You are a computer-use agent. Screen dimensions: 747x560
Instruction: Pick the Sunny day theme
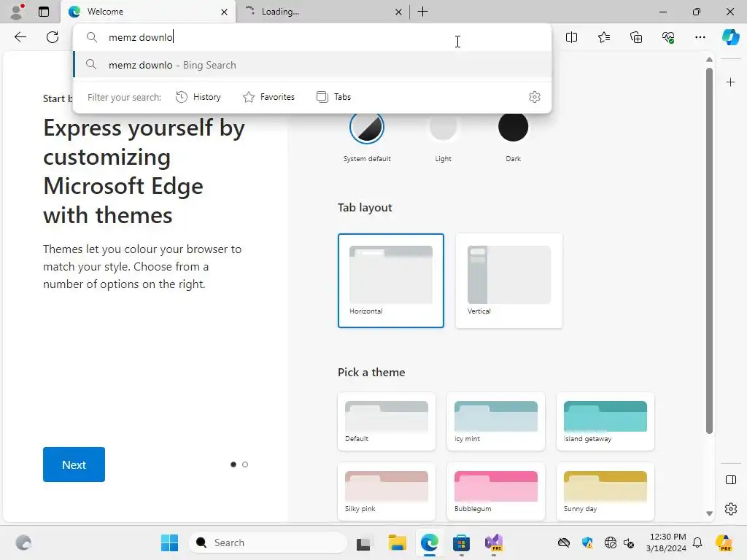[605, 491]
